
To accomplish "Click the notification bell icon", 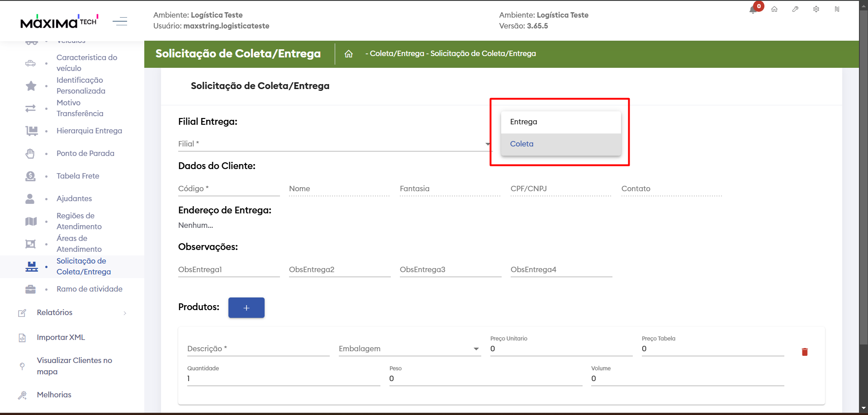I will (x=753, y=9).
